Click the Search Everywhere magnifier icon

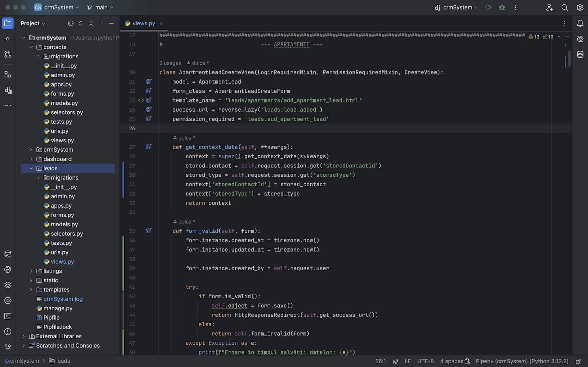pyautogui.click(x=564, y=7)
